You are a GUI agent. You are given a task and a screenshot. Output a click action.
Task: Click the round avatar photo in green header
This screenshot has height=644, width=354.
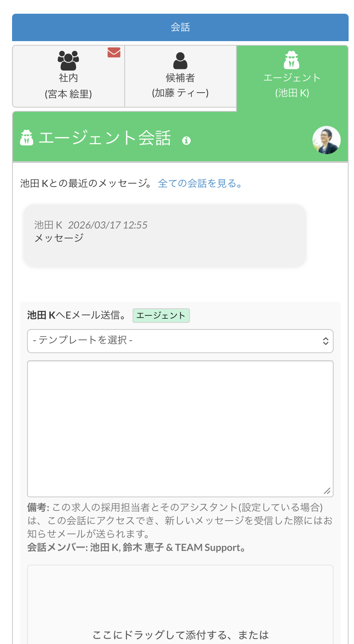326,140
